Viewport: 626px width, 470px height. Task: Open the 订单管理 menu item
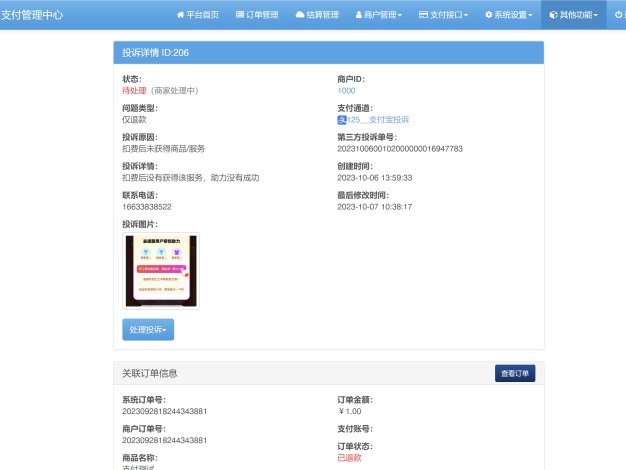pyautogui.click(x=257, y=15)
